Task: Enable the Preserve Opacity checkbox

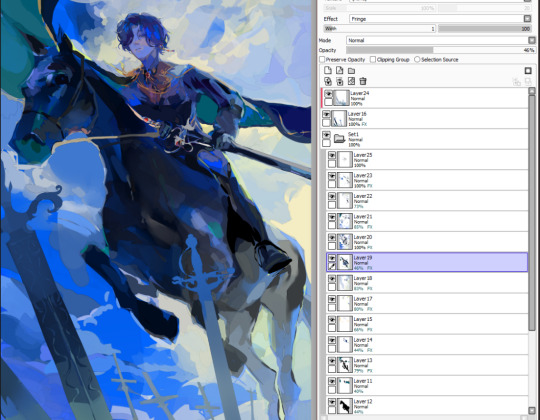Action: tap(322, 60)
